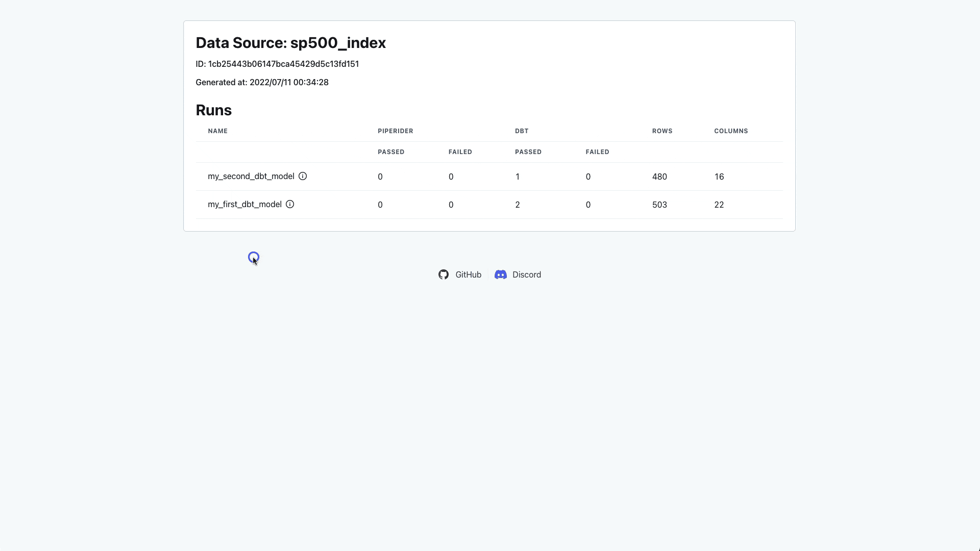The image size is (980, 551).
Task: Click columns value 16
Action: [x=719, y=177]
